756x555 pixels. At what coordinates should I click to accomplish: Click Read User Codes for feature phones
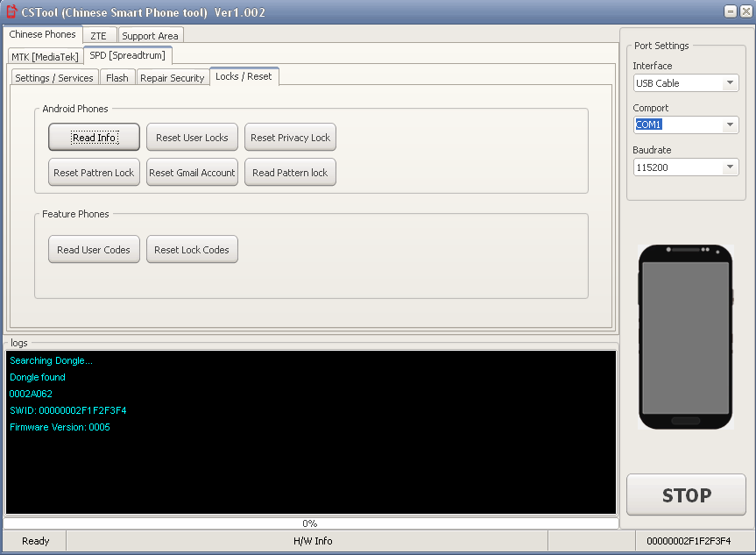[x=94, y=250]
